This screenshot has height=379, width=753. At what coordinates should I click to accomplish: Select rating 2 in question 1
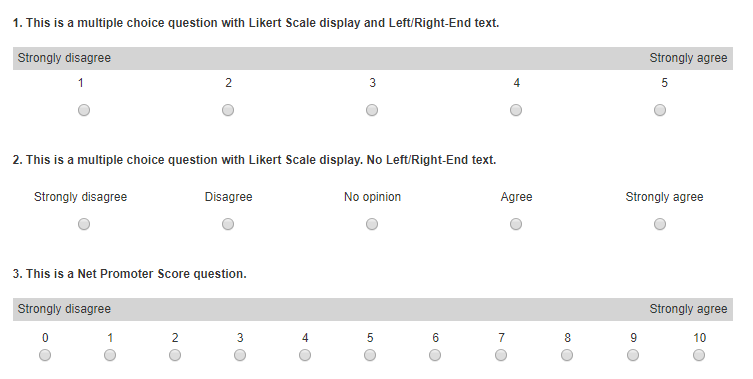click(228, 110)
